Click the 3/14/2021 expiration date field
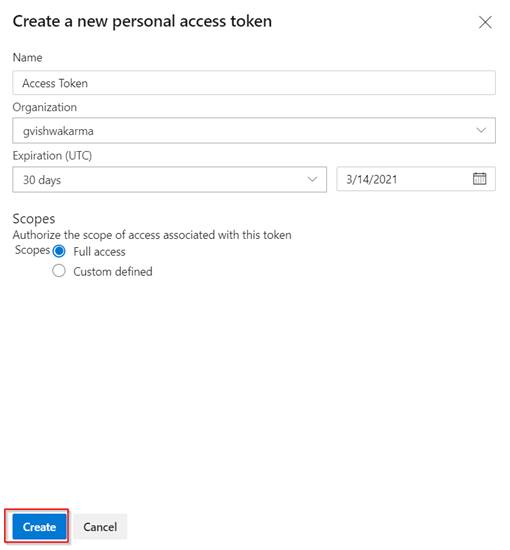The height and width of the screenshot is (550, 510). [x=416, y=179]
